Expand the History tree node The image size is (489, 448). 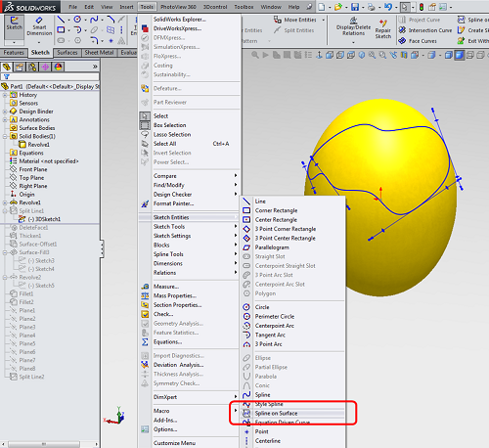(x=5, y=95)
